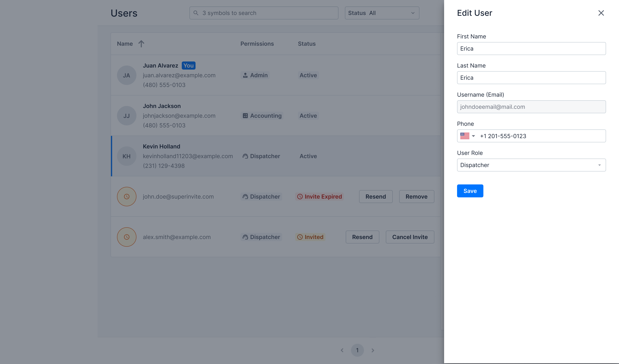Select page 1 in pagination
Image resolution: width=619 pixels, height=364 pixels.
point(357,350)
